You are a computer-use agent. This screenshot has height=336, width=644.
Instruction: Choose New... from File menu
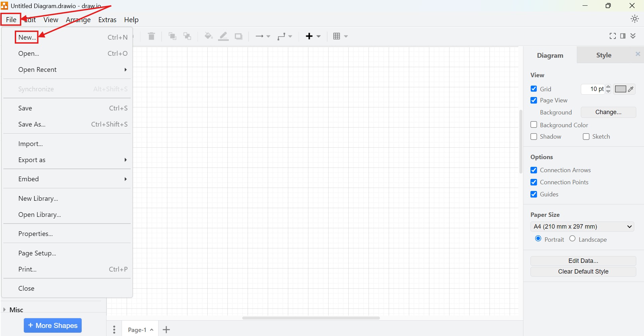click(67, 37)
